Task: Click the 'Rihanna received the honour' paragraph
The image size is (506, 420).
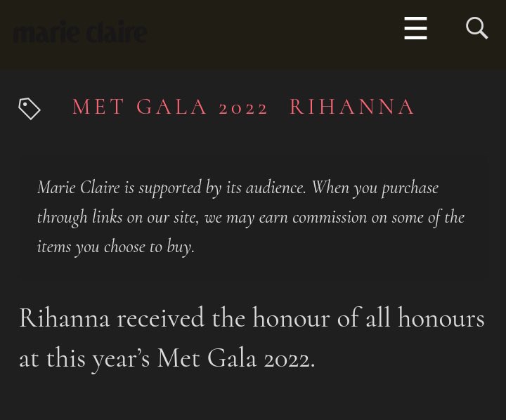Action: point(252,339)
